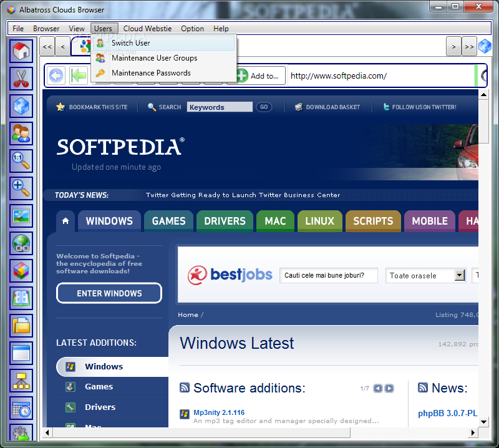
Task: Select Games under Latest Additions
Action: tap(99, 387)
